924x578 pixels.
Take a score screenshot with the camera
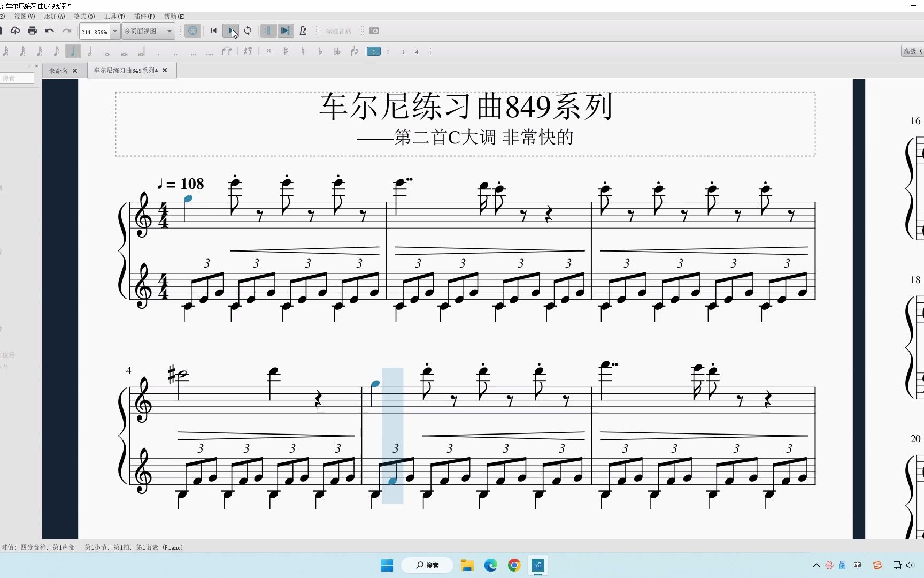tap(374, 31)
